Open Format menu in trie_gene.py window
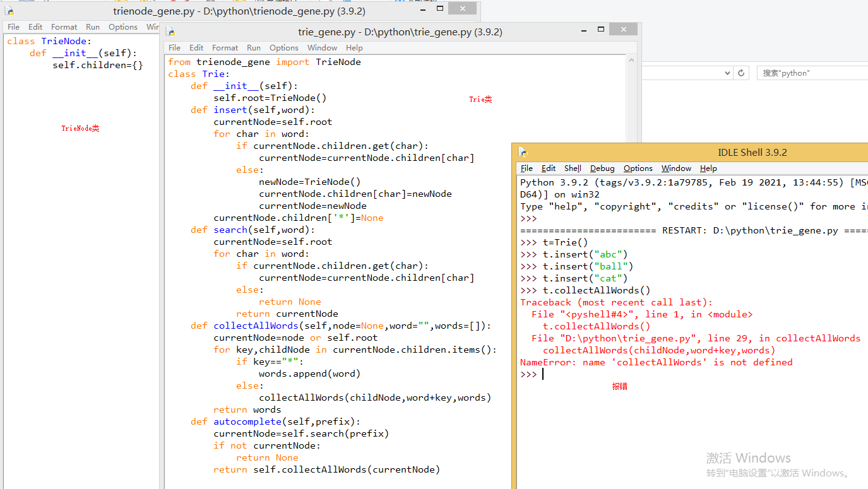Screen dimensions: 868x489 tap(225, 48)
